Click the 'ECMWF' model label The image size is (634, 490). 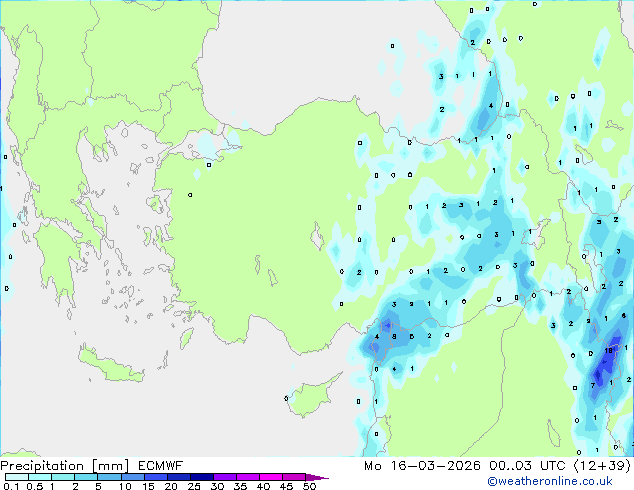coord(161,466)
